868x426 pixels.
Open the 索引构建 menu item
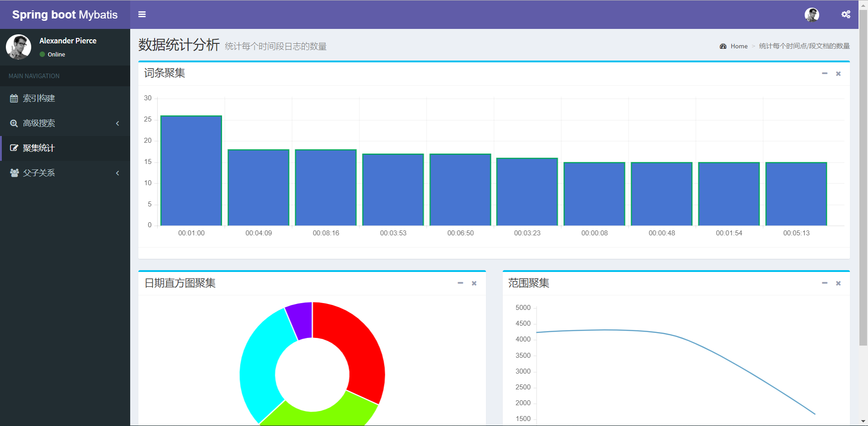(65, 98)
